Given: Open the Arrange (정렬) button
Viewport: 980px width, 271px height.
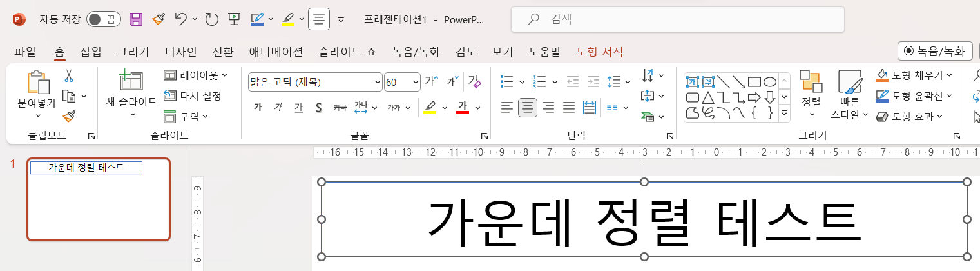Looking at the screenshot, I should pos(811,94).
